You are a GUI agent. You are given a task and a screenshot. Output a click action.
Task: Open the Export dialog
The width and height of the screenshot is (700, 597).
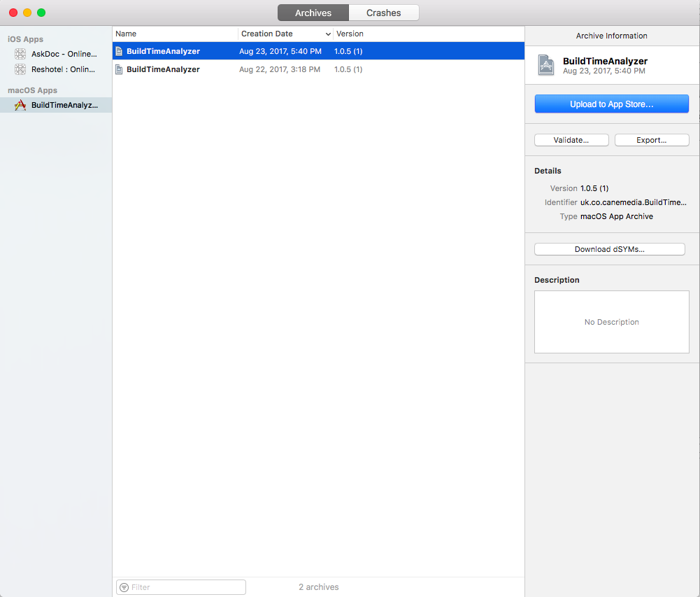[x=651, y=140]
